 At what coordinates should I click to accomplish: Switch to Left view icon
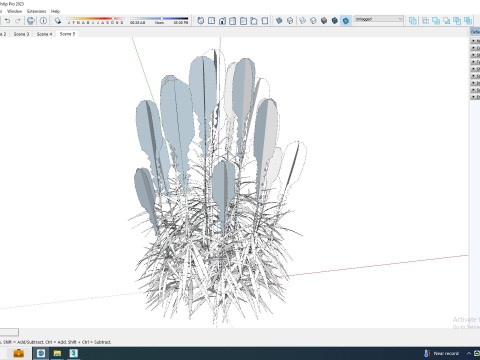254,21
